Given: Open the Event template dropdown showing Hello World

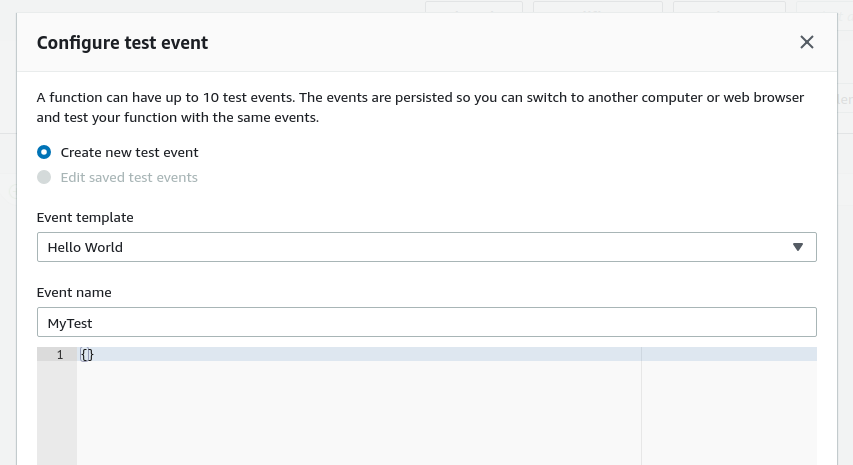Looking at the screenshot, I should (x=426, y=247).
